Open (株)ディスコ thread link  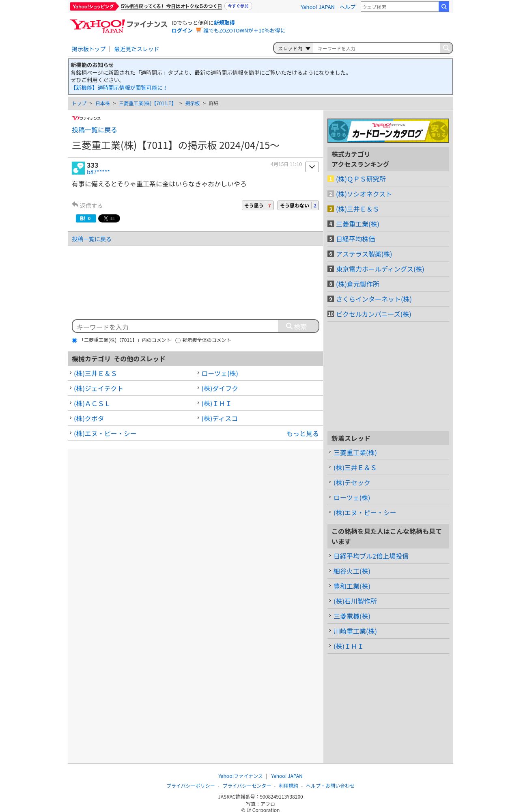220,419
